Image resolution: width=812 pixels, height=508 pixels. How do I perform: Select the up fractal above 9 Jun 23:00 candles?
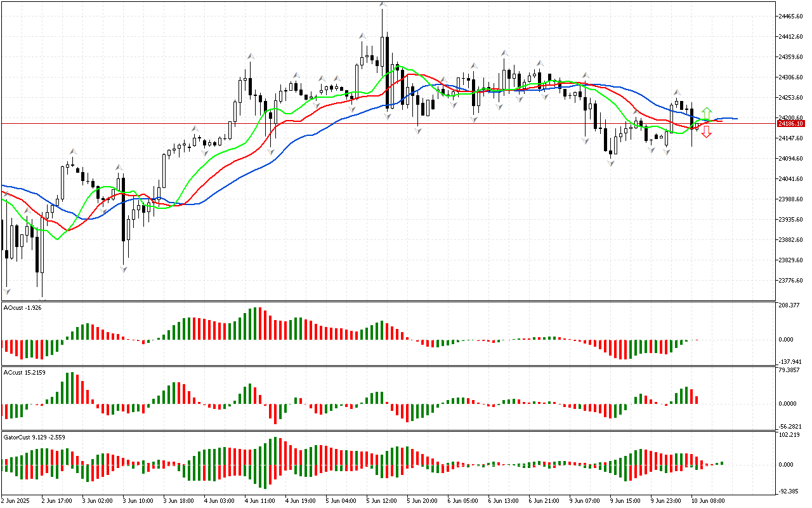pos(677,92)
